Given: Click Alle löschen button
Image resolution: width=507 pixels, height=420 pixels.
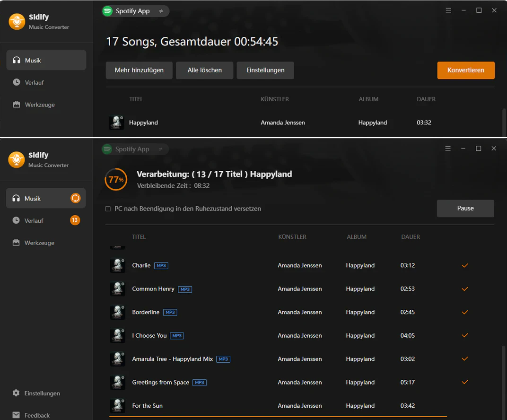Looking at the screenshot, I should [x=204, y=70].
